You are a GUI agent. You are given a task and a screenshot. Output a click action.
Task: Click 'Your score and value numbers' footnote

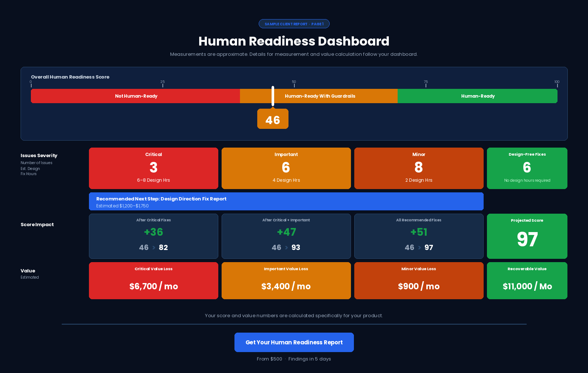[294, 315]
